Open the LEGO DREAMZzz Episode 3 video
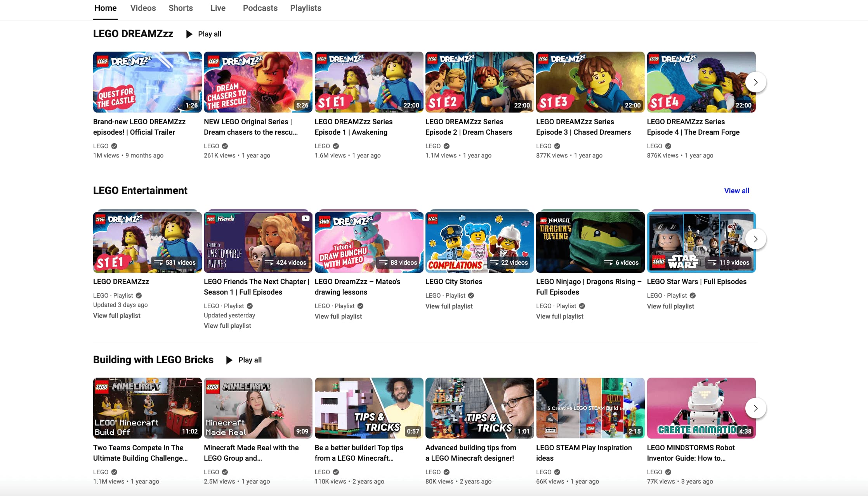 [x=590, y=82]
